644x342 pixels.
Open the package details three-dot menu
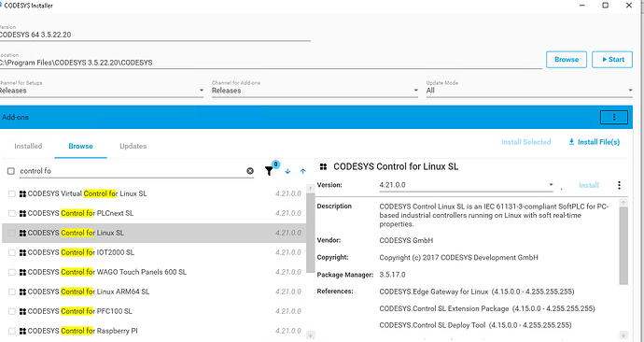[619, 185]
